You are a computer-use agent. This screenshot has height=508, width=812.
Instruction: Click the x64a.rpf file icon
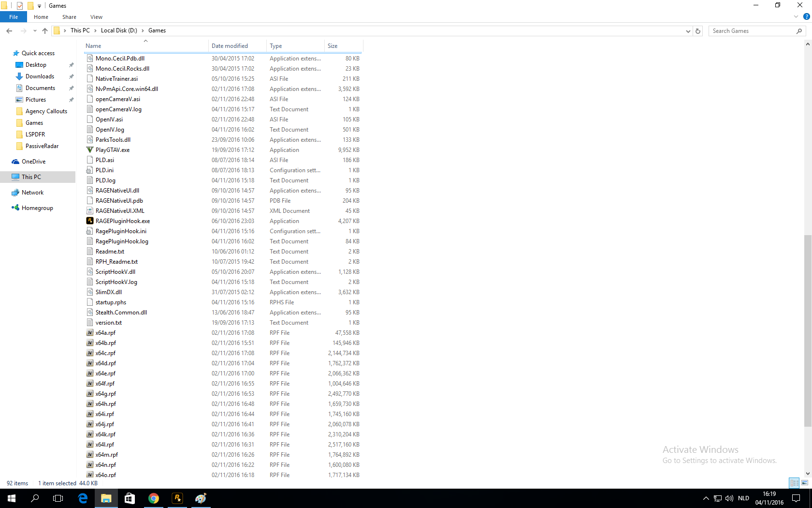click(x=89, y=333)
